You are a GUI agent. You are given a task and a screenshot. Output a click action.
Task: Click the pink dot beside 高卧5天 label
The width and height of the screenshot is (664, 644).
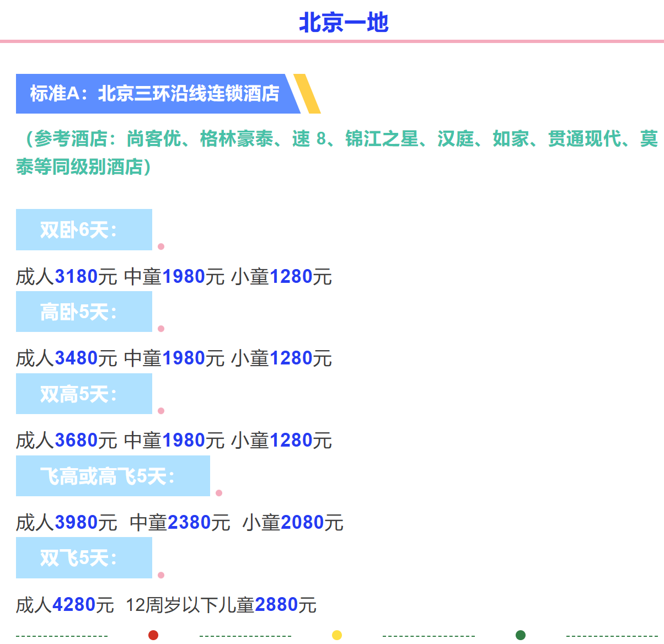(160, 329)
